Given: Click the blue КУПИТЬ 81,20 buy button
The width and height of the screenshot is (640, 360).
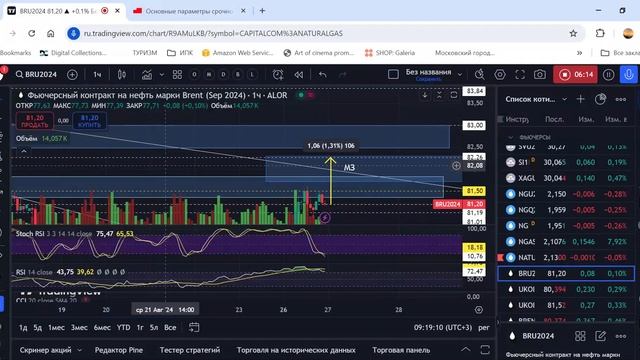Looking at the screenshot, I should (x=89, y=121).
